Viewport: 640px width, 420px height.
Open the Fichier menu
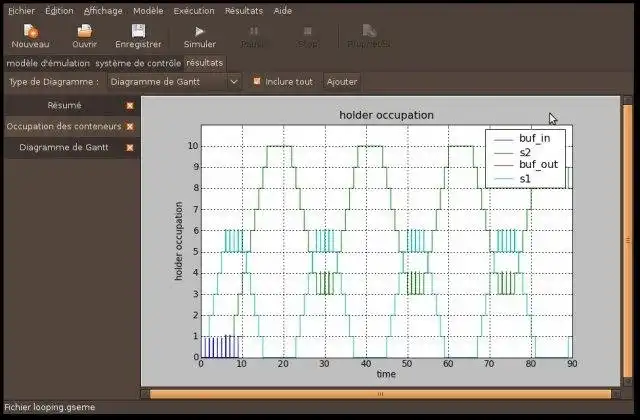(22, 11)
